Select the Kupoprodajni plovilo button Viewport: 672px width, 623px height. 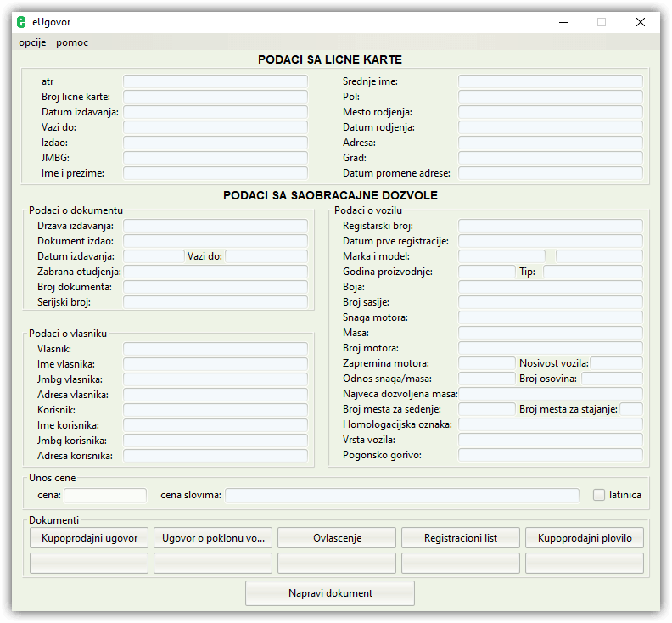click(x=585, y=537)
